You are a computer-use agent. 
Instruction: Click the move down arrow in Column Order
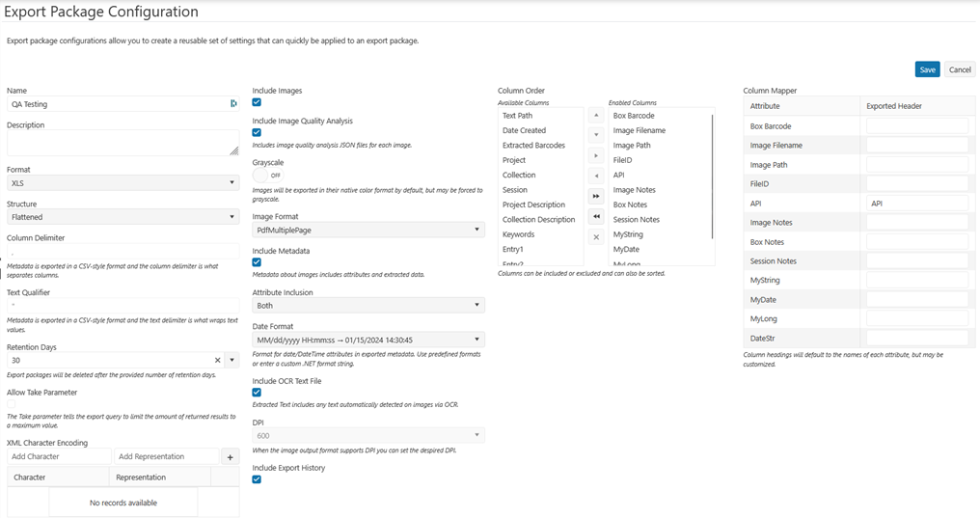click(596, 136)
